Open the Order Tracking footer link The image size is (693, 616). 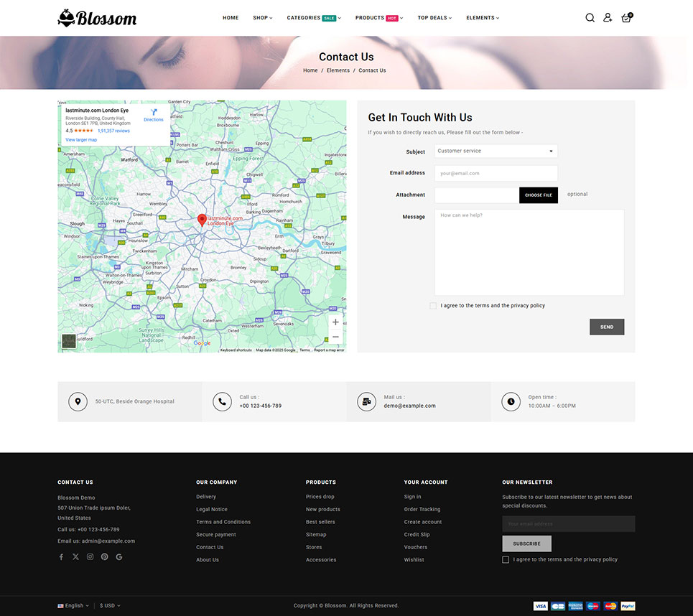(422, 509)
